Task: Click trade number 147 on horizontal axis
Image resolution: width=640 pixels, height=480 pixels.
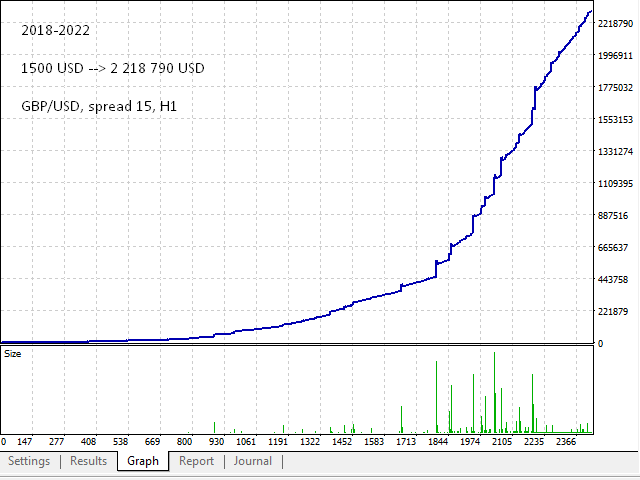Action: [x=27, y=441]
